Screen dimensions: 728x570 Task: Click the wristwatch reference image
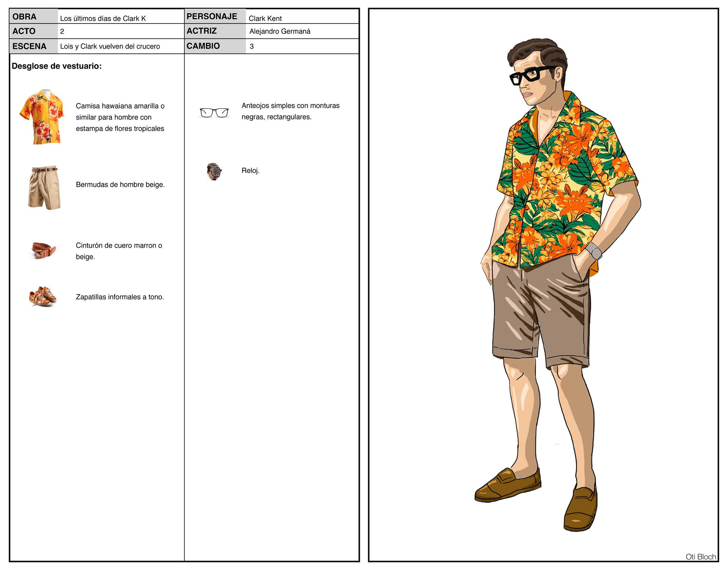214,171
